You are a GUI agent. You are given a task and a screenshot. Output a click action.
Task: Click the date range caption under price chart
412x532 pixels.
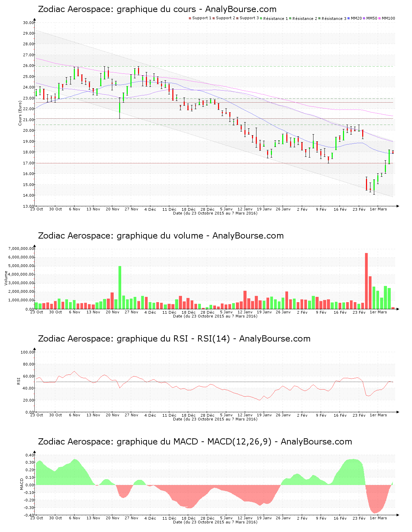click(x=215, y=213)
